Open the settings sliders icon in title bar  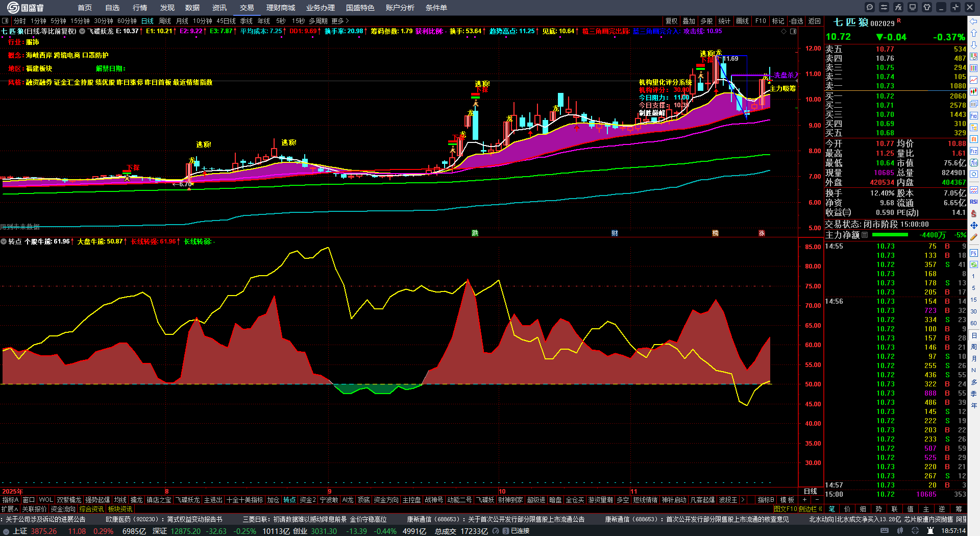click(x=884, y=7)
